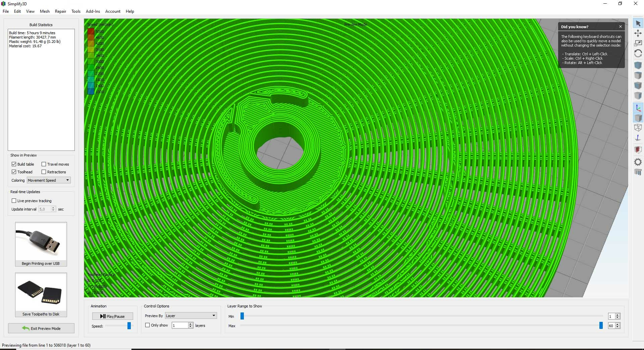This screenshot has width=644, height=350.
Task: Open the Add-Ins menu
Action: 93,11
